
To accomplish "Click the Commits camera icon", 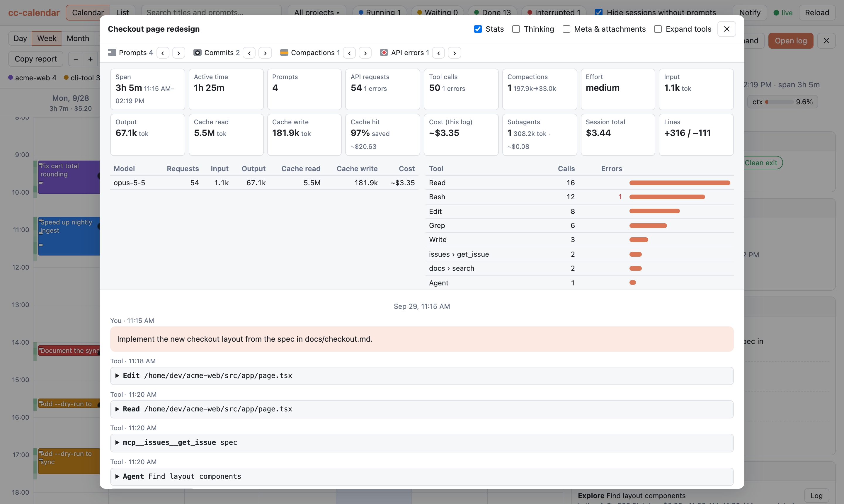I will click(x=197, y=53).
